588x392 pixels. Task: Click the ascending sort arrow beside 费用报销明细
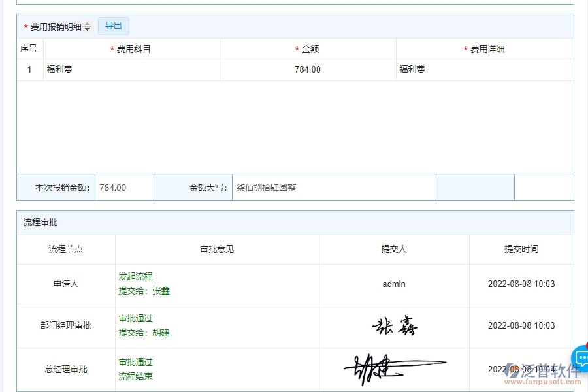click(86, 24)
